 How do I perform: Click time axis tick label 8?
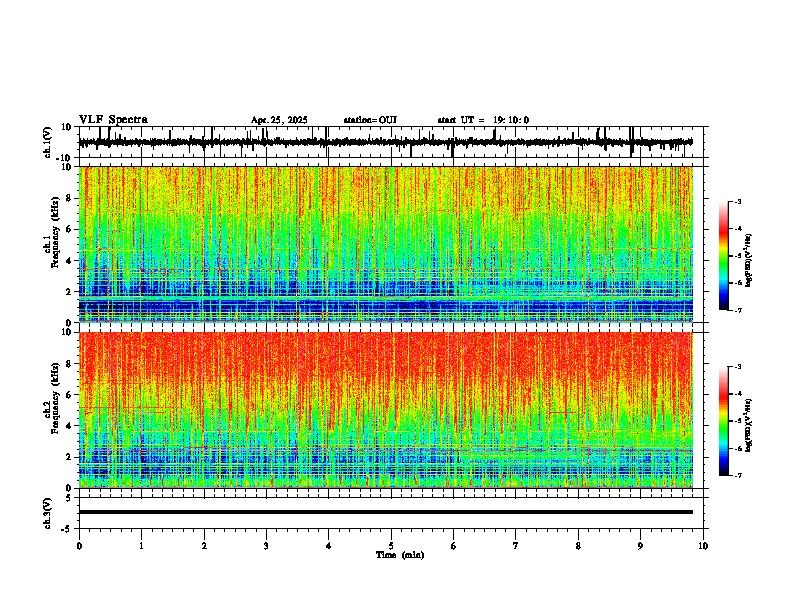point(578,546)
